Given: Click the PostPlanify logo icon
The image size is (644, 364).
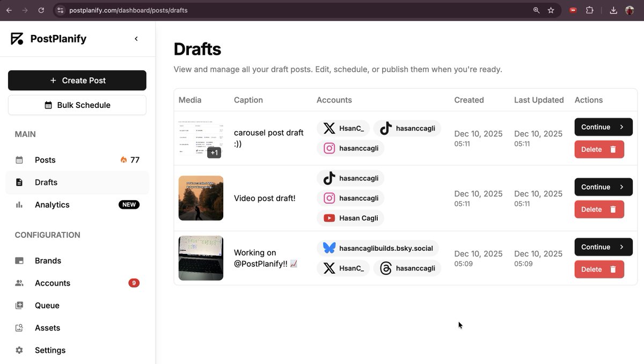Looking at the screenshot, I should click(17, 38).
